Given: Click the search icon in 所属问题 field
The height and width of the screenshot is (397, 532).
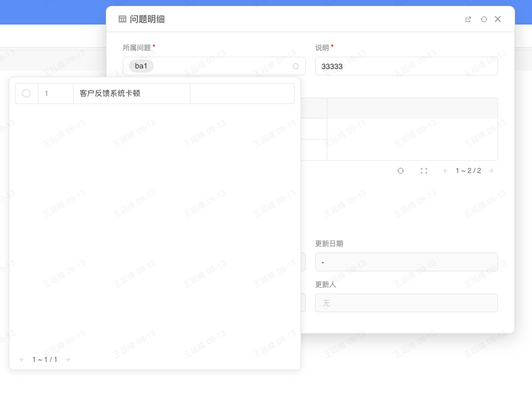Looking at the screenshot, I should click(x=296, y=66).
